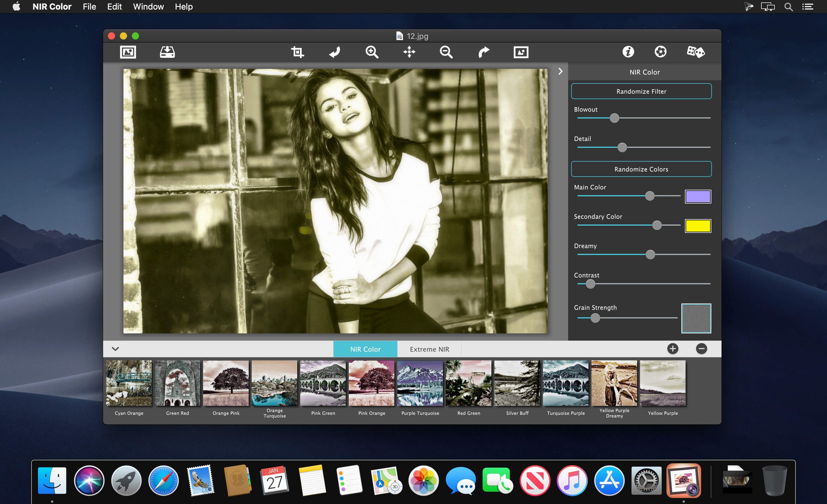The height and width of the screenshot is (504, 827).
Task: Click the zoom in magnifier icon
Action: 372,52
